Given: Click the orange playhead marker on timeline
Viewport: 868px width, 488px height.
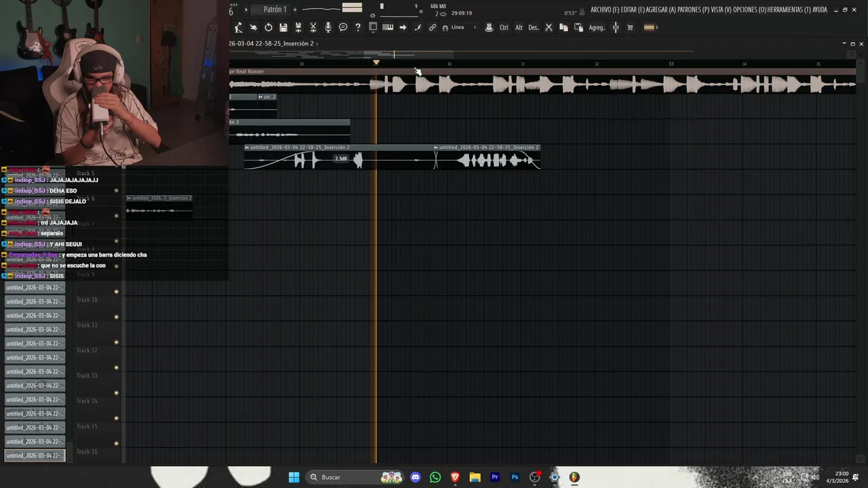Looking at the screenshot, I should [x=376, y=62].
